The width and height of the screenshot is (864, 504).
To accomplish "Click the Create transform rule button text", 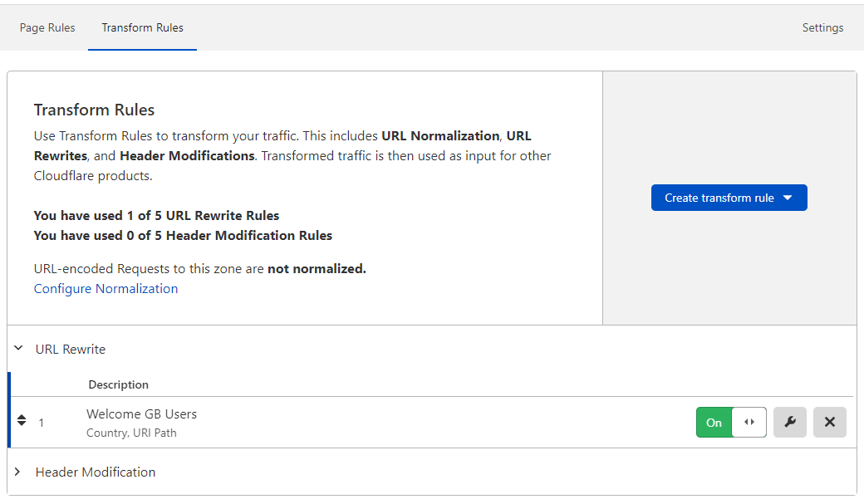I will point(719,198).
